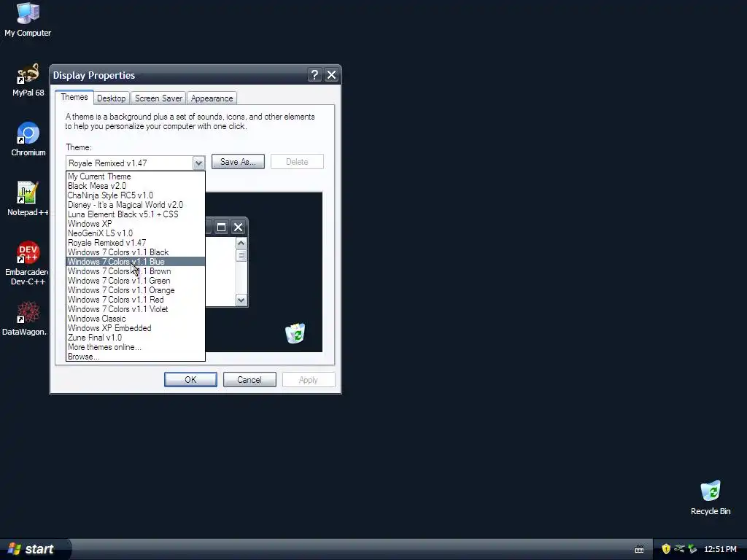Choose Windows 7 Colors v1.1 Green
This screenshot has width=747, height=560.
[x=136, y=281]
